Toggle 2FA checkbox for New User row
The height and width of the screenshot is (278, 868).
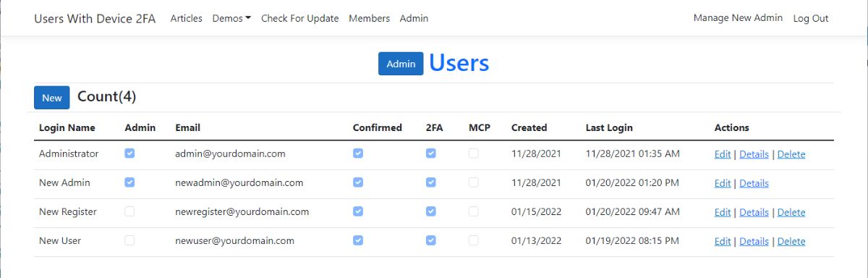coord(431,240)
